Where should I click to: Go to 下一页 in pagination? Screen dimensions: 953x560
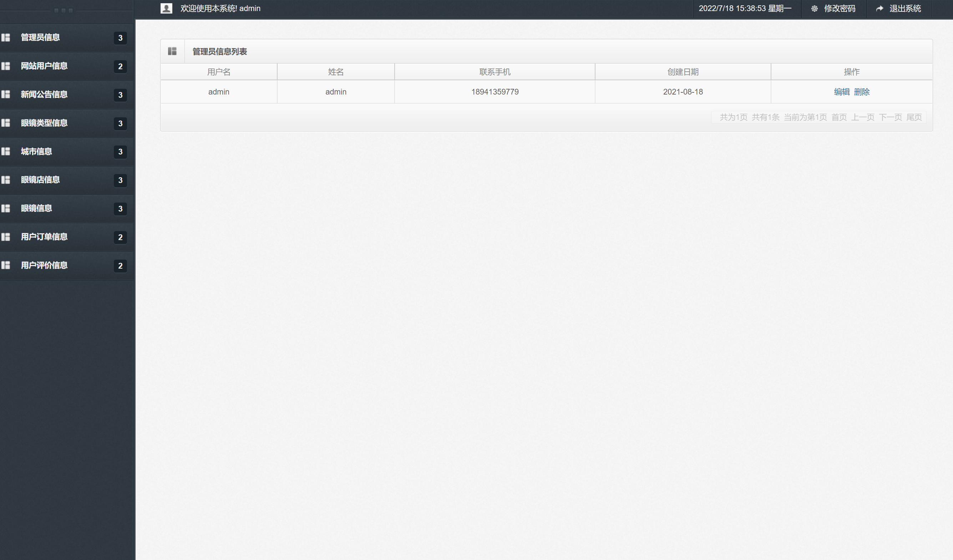point(890,117)
